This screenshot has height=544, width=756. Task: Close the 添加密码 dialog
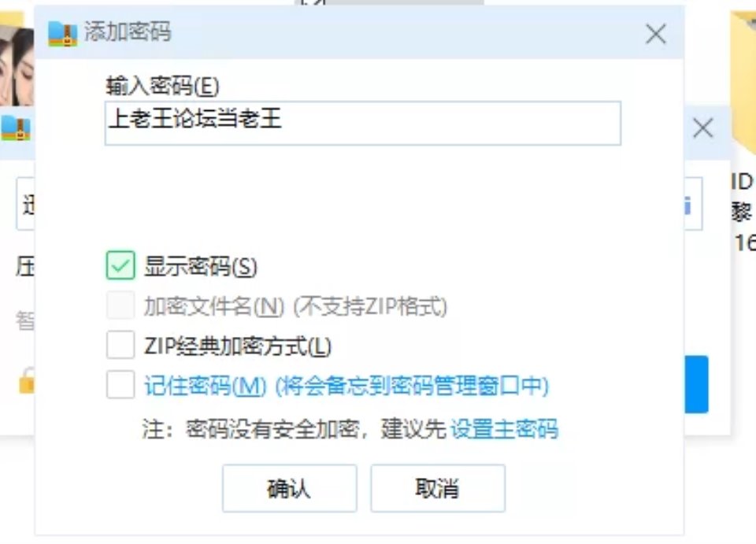(x=656, y=34)
